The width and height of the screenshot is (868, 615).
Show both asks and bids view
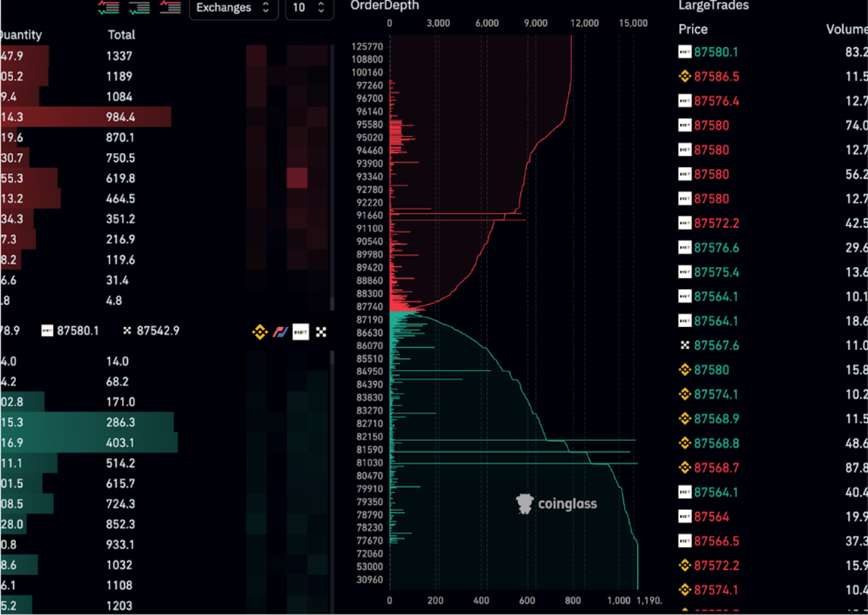[x=108, y=7]
